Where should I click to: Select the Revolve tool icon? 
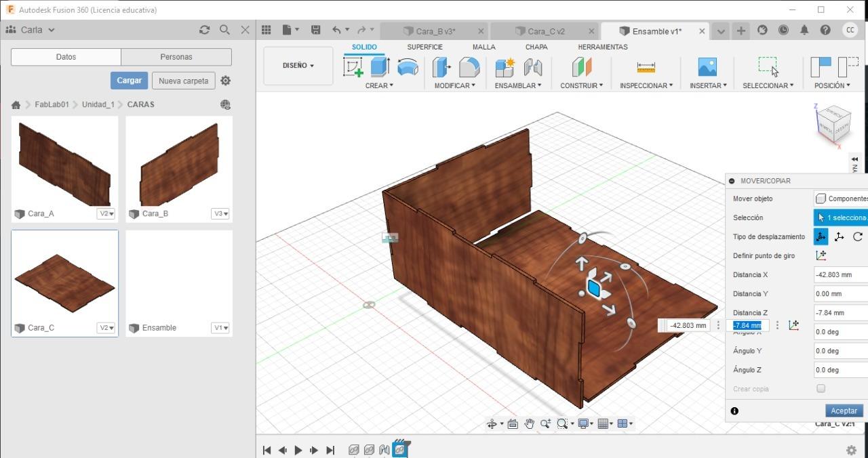point(408,67)
